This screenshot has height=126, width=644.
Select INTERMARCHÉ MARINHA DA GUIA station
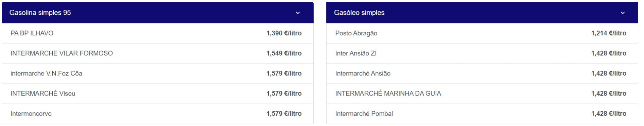click(482, 94)
